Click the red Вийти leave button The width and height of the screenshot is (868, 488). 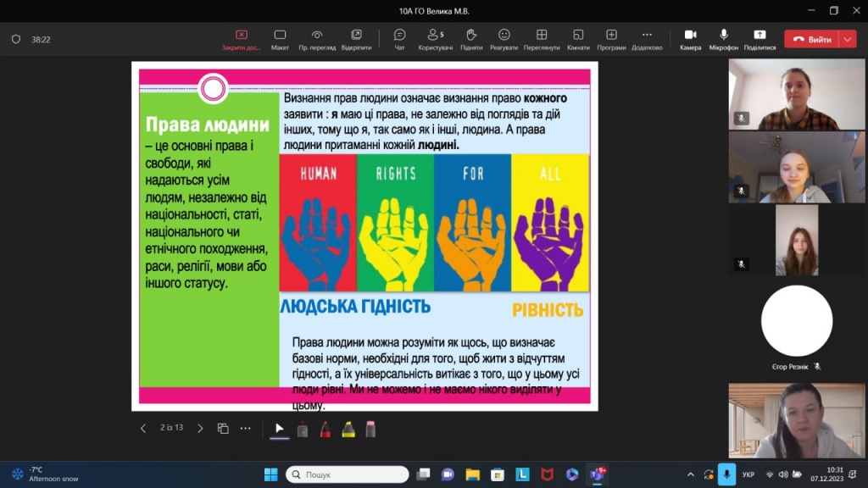811,39
